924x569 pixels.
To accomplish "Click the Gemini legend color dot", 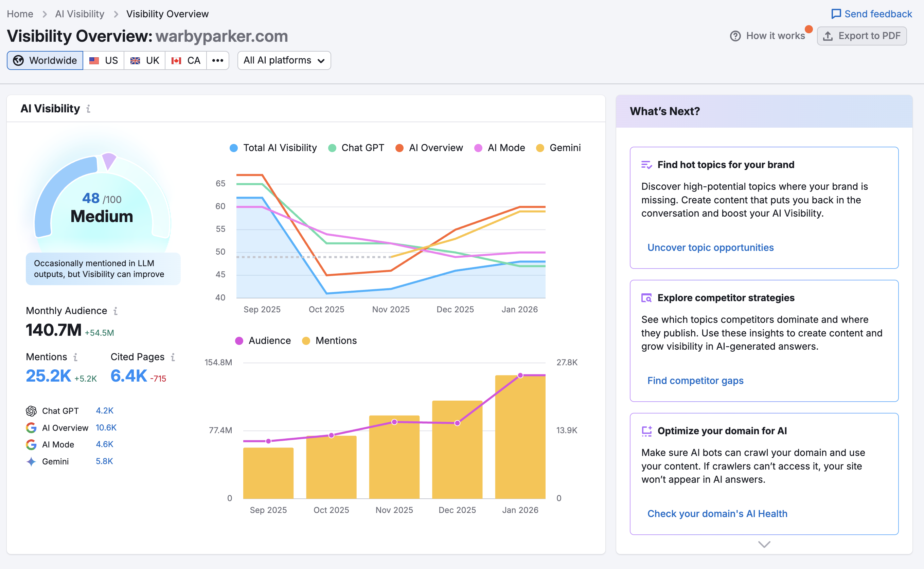I will point(540,148).
